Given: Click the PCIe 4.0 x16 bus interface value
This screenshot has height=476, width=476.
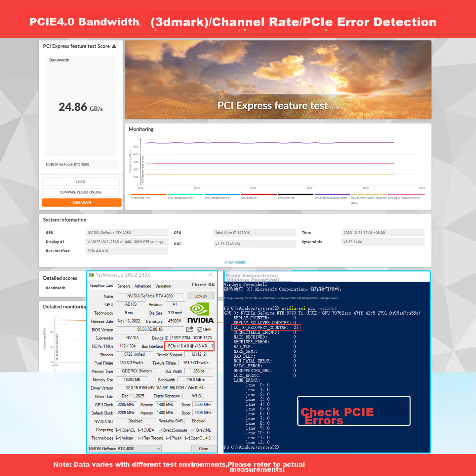Looking at the screenshot, I should click(127, 251).
